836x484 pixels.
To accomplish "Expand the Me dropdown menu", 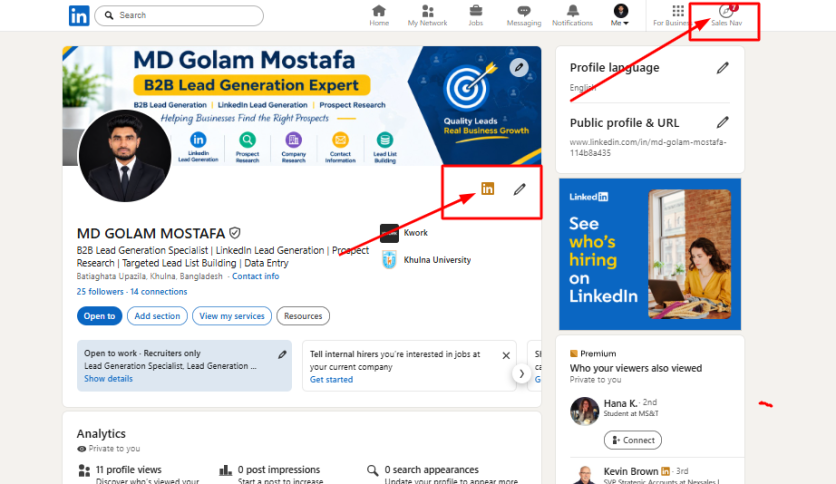I will [x=620, y=15].
